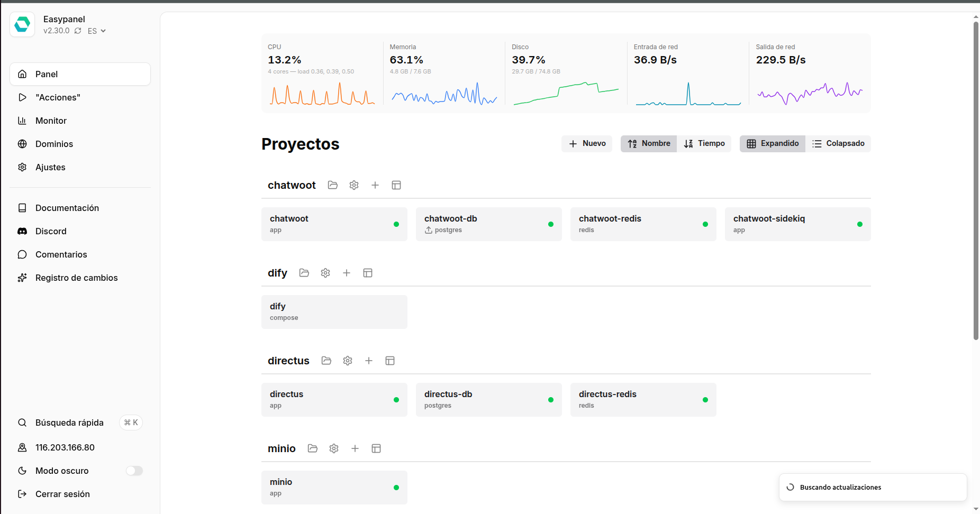Screen dimensions: 980x514
Task: Sort projects by Nombre
Action: (649, 143)
